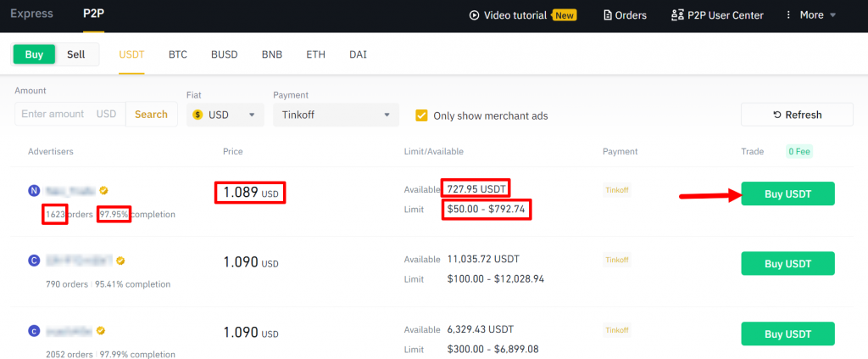Open the Video tutorial play icon
868x359 pixels.
474,15
